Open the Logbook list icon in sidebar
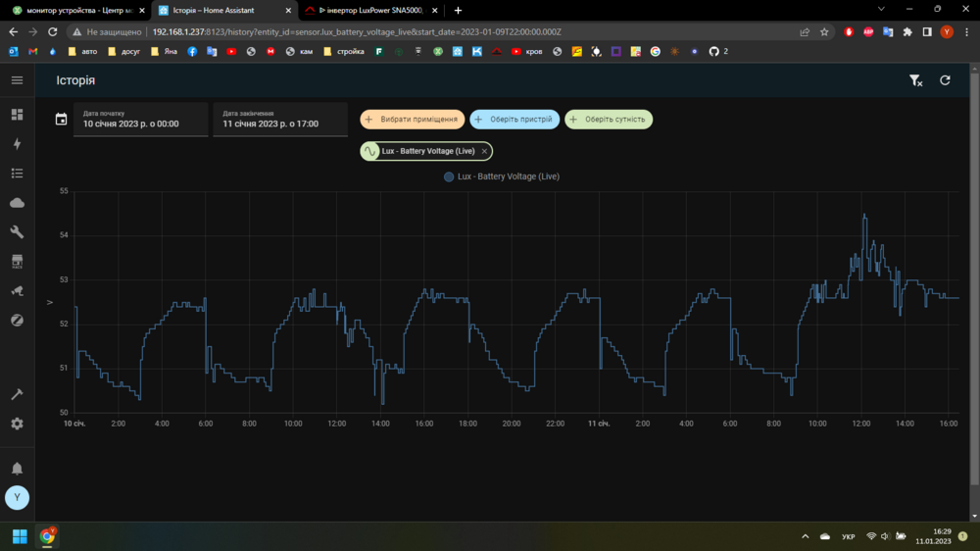Viewport: 980px width, 551px height. [17, 174]
